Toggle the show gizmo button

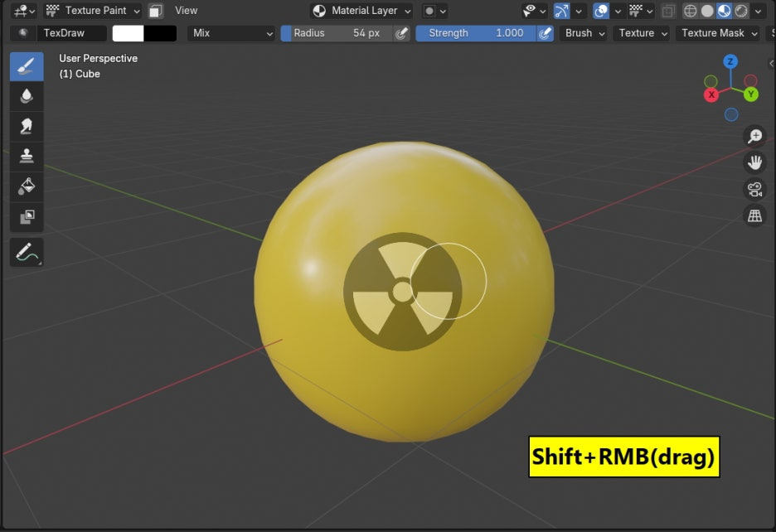(x=562, y=11)
